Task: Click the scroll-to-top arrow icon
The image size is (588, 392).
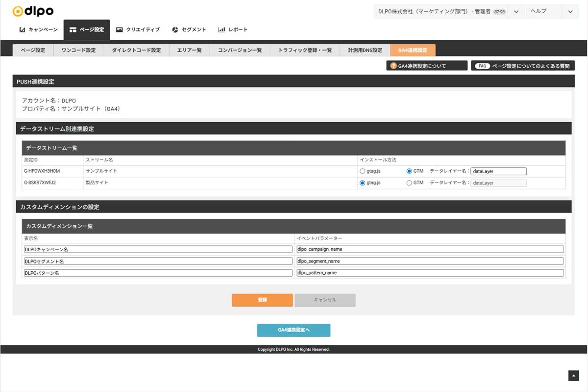Action: point(573,375)
